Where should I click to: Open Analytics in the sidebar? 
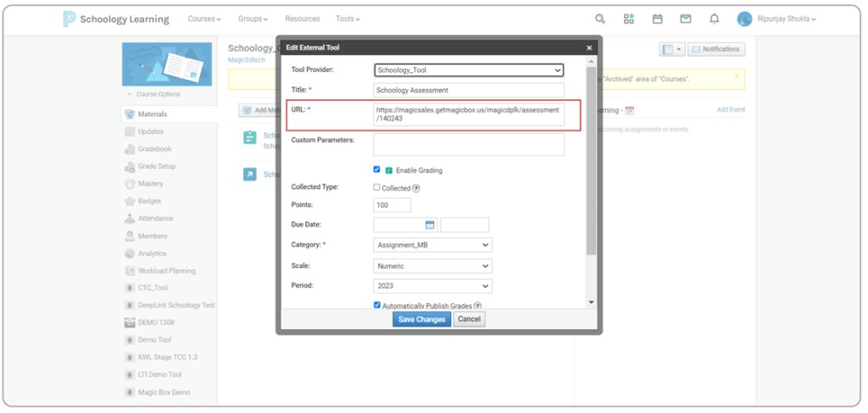point(152,254)
